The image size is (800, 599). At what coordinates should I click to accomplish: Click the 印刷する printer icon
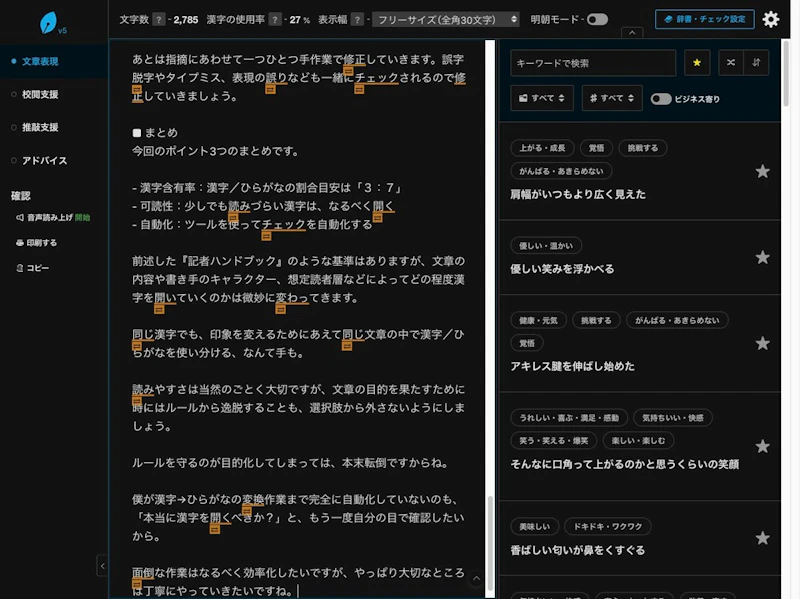(x=20, y=241)
